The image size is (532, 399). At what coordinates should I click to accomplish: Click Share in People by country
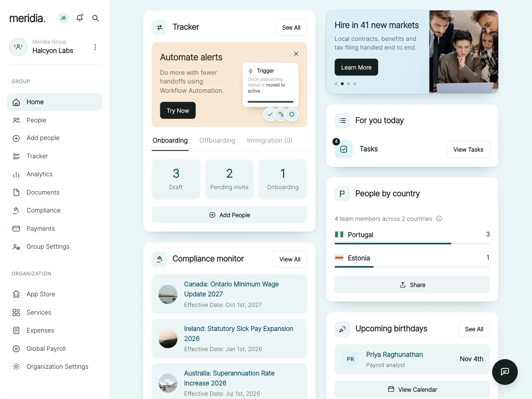coord(412,285)
